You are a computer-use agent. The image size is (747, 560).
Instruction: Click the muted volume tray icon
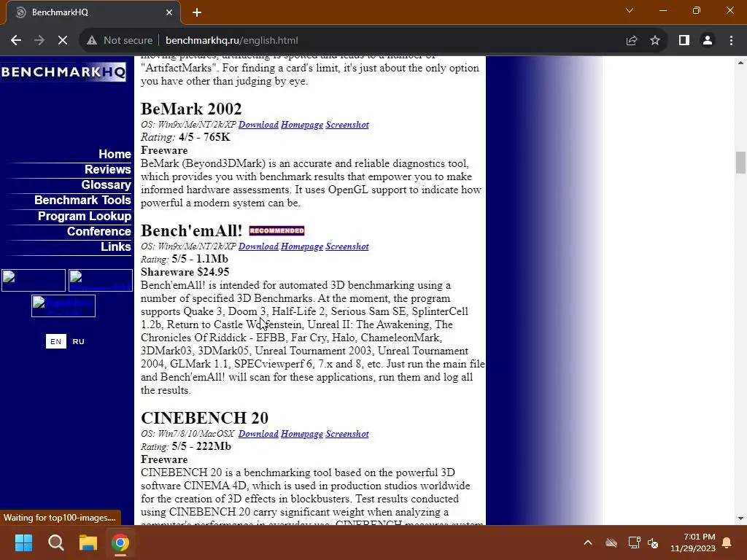pos(653,542)
